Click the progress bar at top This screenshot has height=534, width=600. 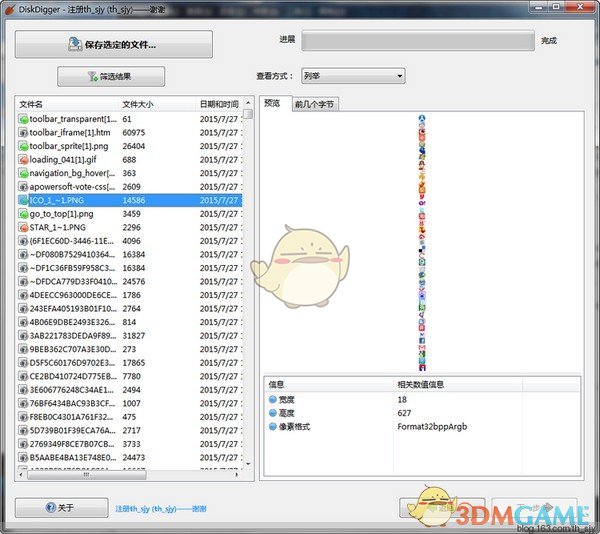coord(418,41)
